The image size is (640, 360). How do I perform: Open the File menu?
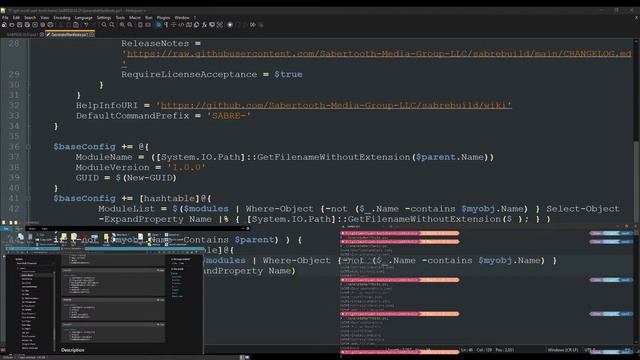point(5,18)
